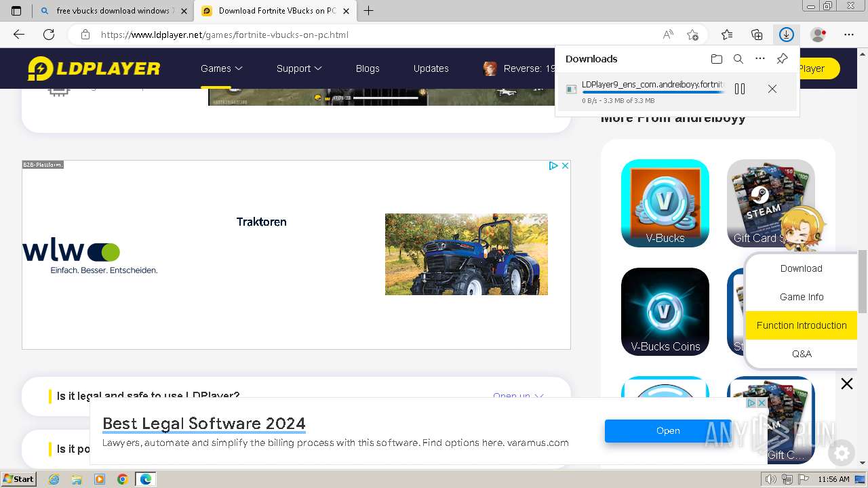Open the Reverse: 1999 game link
The width and height of the screenshot is (868, 488).
pyautogui.click(x=519, y=68)
